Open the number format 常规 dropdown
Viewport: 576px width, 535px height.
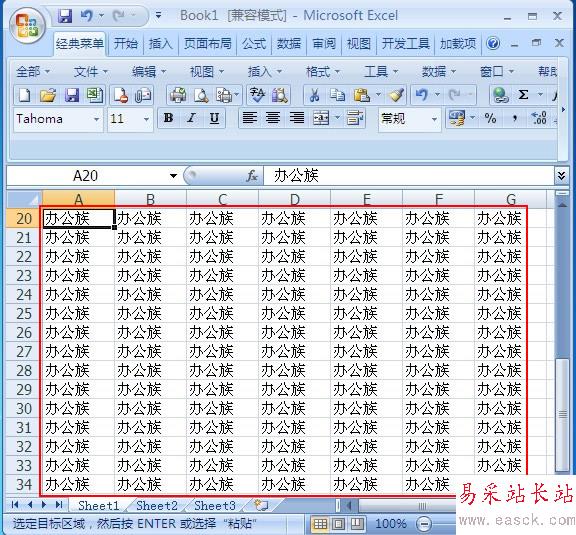(434, 119)
